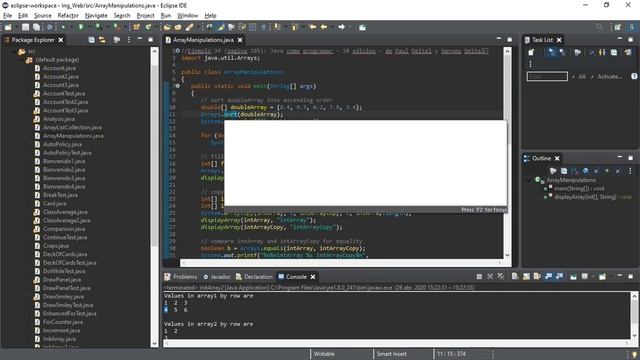Click the Debug toolbar icon
Screen dimensions: 640x360
pyautogui.click(x=63, y=27)
